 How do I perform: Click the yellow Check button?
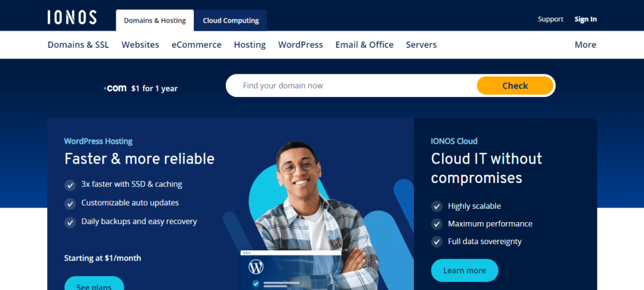pyautogui.click(x=515, y=86)
